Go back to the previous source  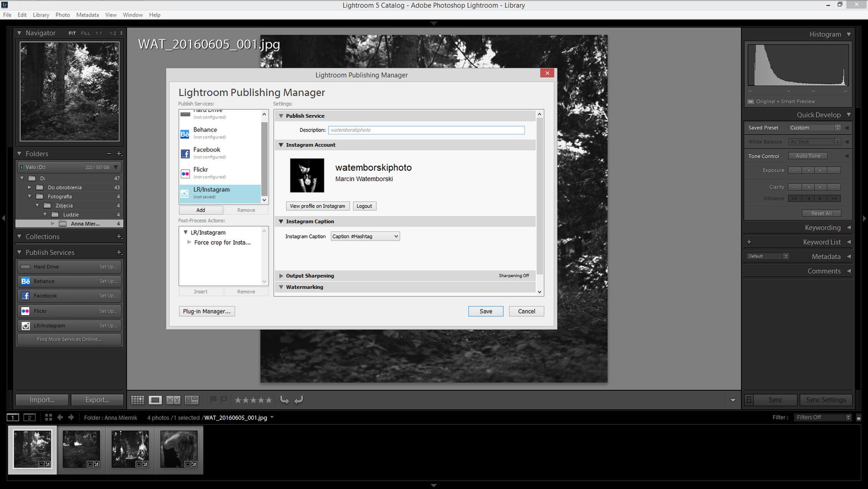60,417
